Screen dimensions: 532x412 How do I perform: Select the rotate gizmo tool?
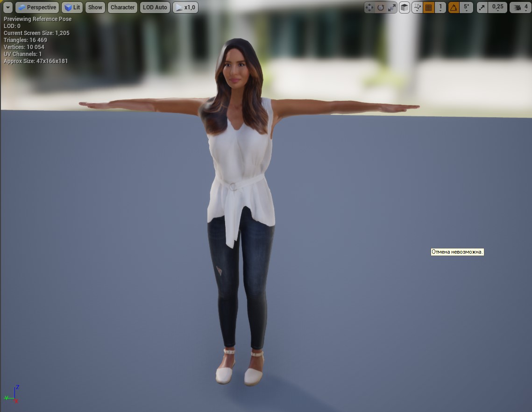[x=381, y=7]
